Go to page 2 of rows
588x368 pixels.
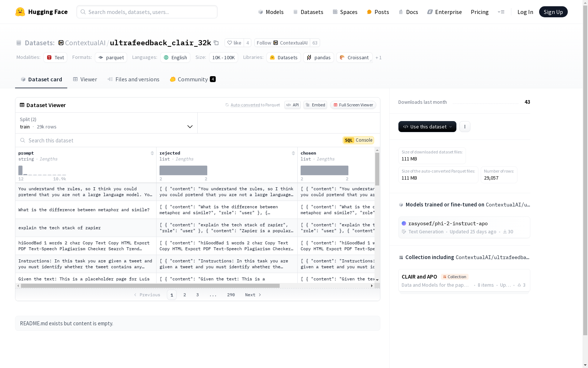click(x=184, y=295)
